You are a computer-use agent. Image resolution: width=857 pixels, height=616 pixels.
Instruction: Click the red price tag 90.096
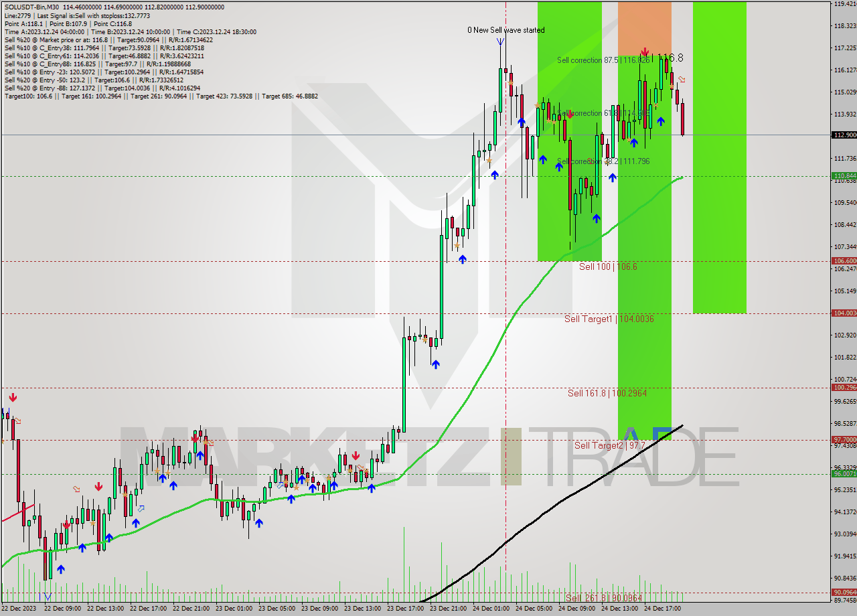[x=844, y=593]
